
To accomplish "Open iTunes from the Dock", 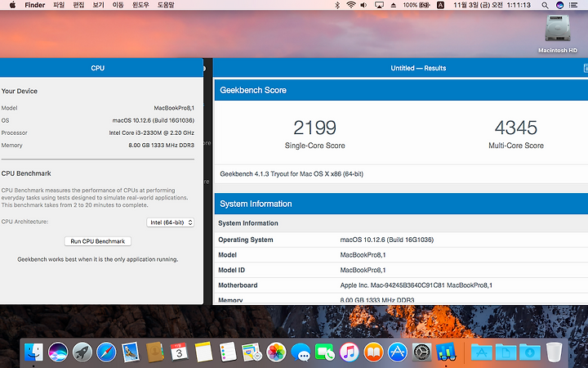I will 350,352.
